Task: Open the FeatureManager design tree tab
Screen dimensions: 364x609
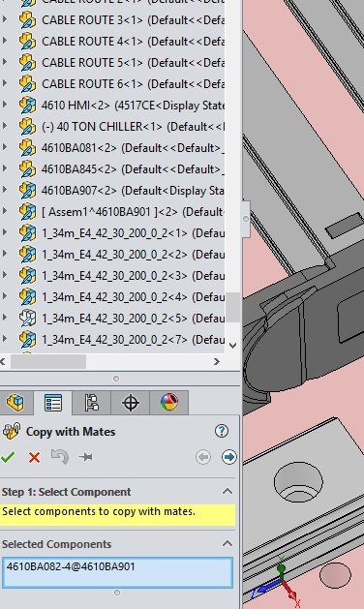Action: coord(15,403)
